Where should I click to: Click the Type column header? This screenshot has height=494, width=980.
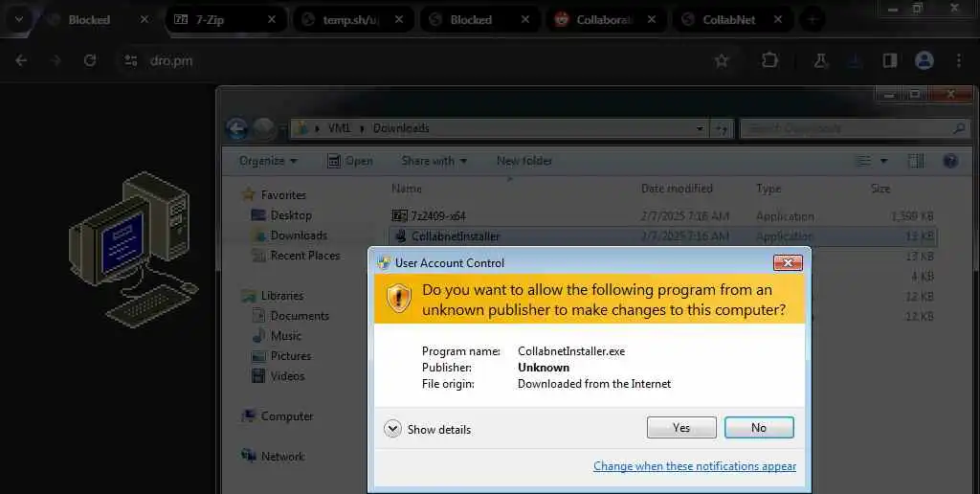(768, 189)
